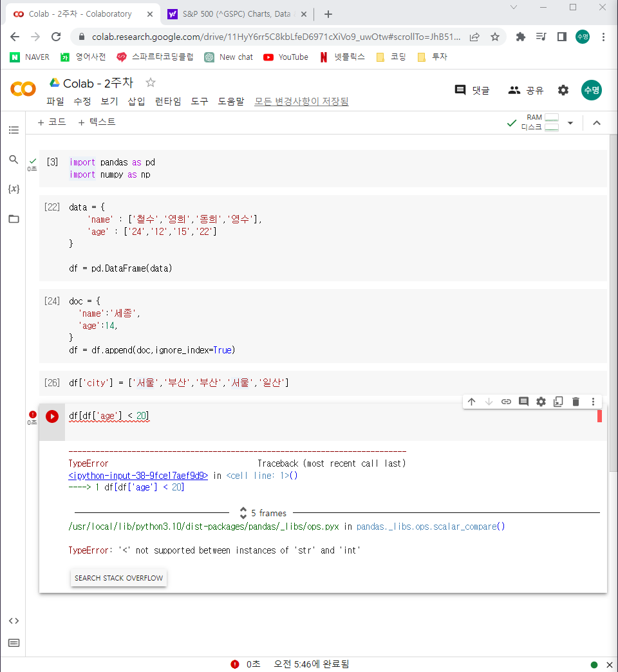
Task: Open the code snippets icon in sidebar
Action: 14,621
